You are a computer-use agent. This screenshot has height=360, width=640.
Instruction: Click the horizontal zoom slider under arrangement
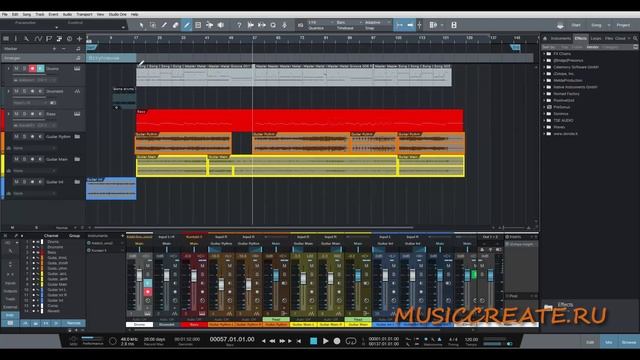click(514, 227)
